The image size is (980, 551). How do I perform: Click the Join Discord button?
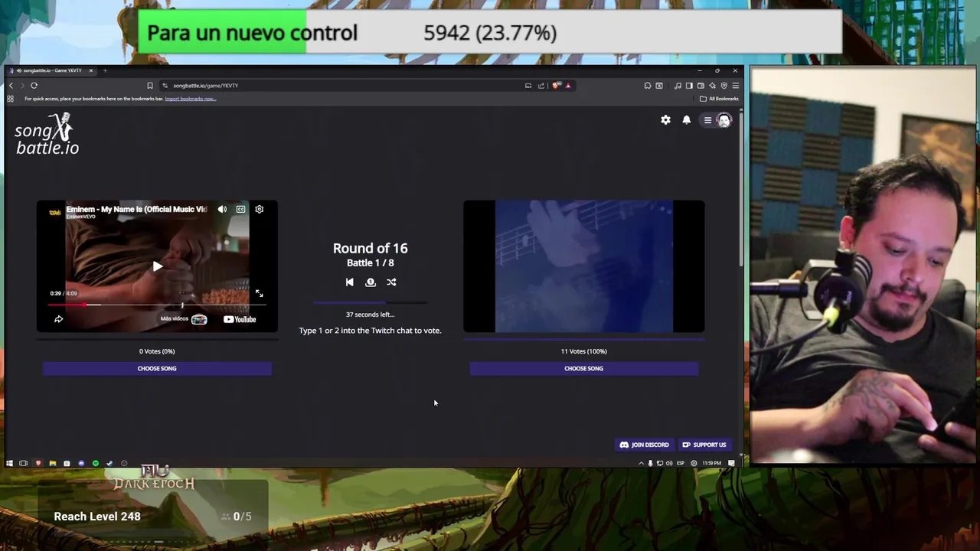[644, 445]
